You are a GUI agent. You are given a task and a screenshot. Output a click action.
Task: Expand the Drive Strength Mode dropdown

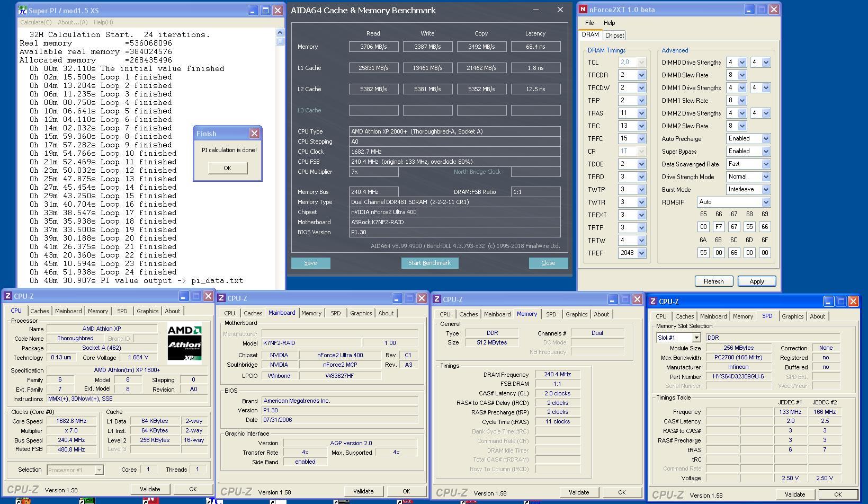(x=766, y=177)
